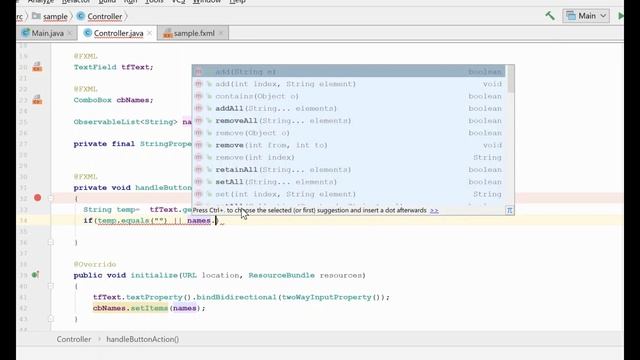Choose add(String e) from completion list
The image size is (640, 360).
(x=349, y=71)
